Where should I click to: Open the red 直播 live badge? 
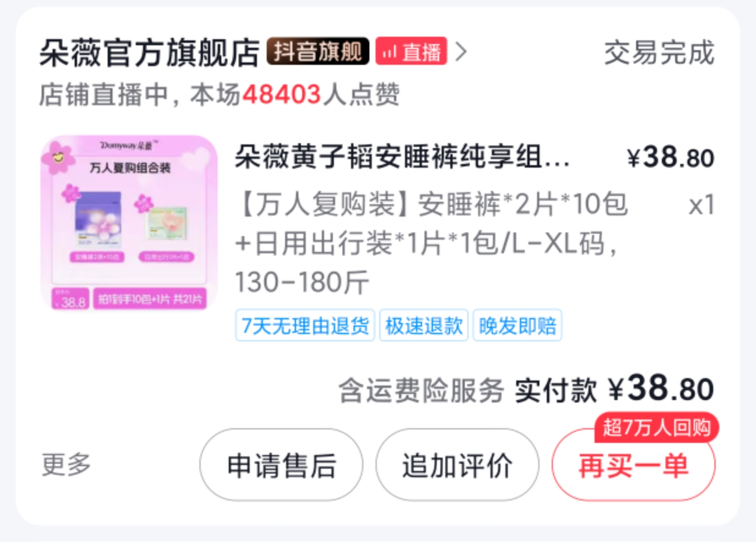[411, 52]
